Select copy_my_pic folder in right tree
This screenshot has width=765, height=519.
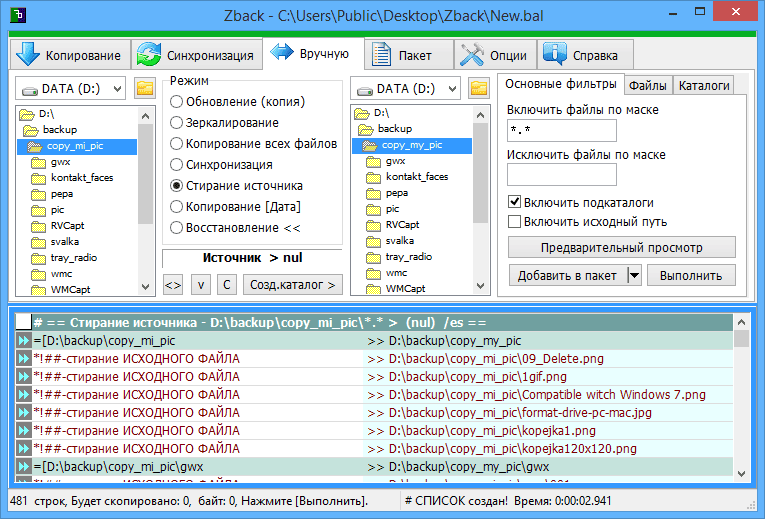(x=412, y=145)
